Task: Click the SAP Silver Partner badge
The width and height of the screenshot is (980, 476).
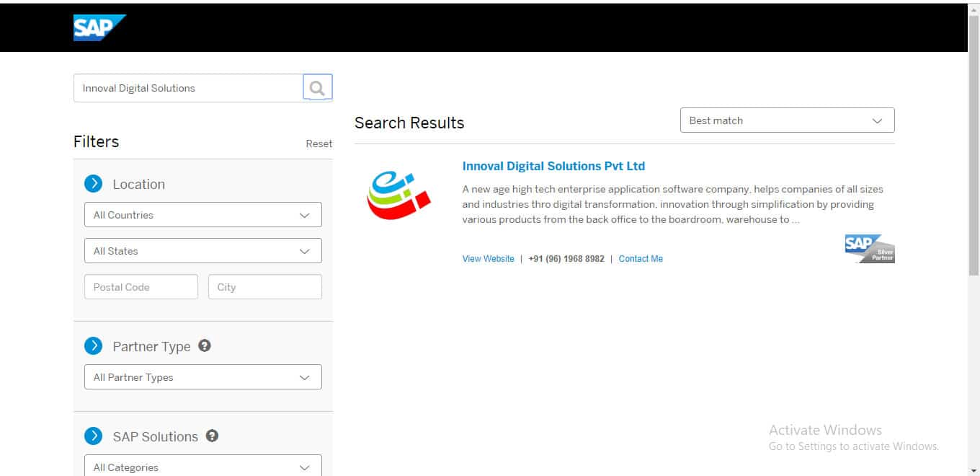Action: click(x=870, y=249)
